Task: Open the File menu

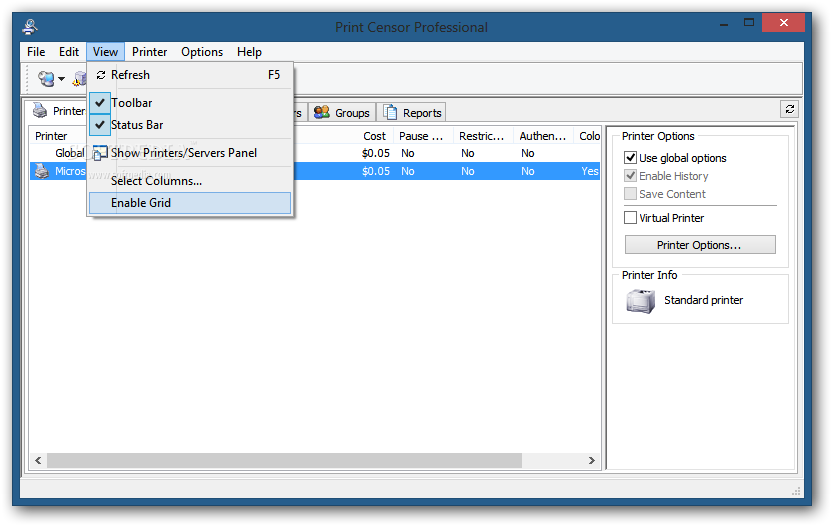Action: 36,52
